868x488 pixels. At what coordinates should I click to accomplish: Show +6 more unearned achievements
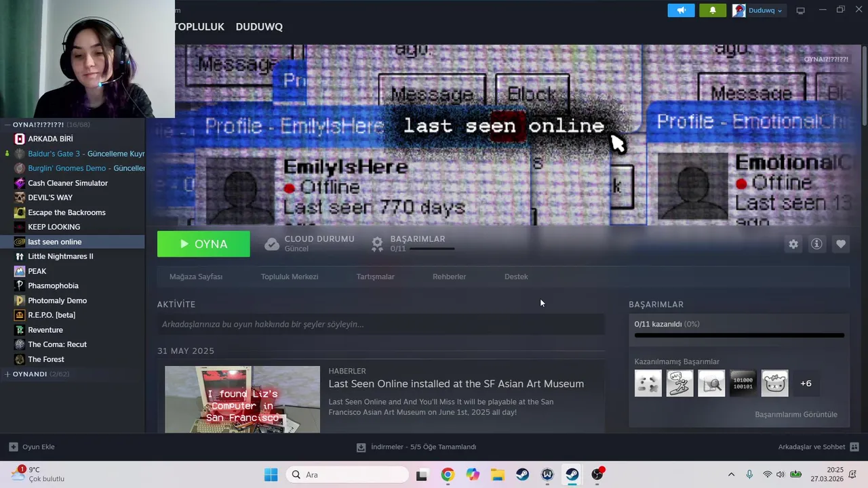click(806, 384)
